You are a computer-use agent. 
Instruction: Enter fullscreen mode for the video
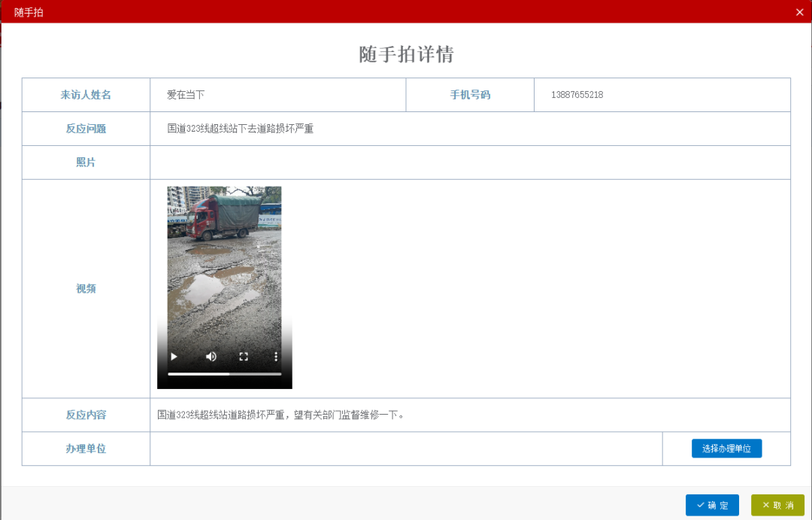point(244,357)
